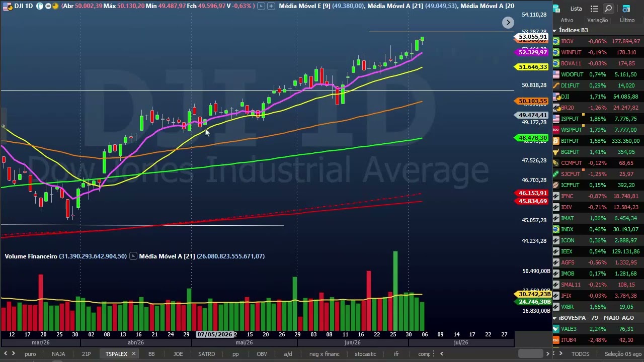Select the TODOS tab below the watchlist
The height and width of the screenshot is (362, 644).
click(x=580, y=354)
